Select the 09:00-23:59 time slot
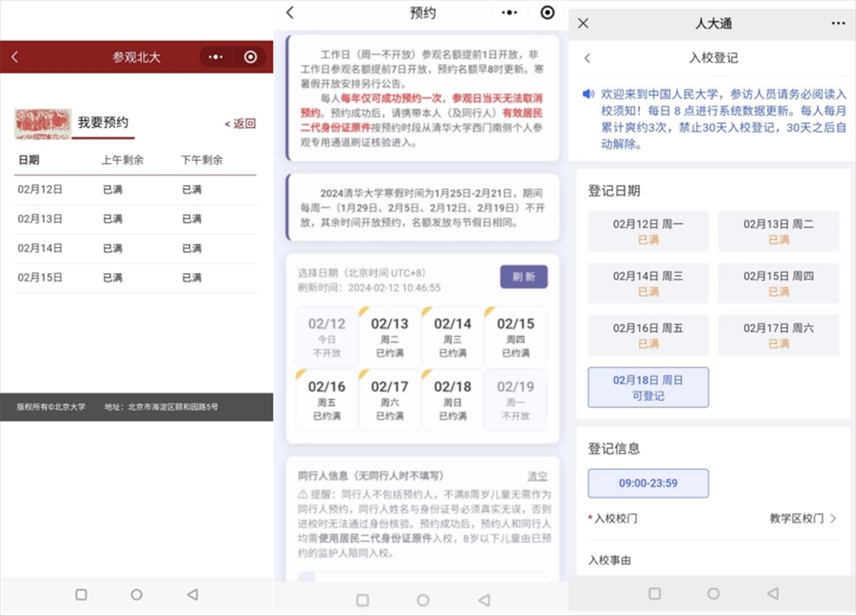The width and height of the screenshot is (856, 616). tap(648, 483)
